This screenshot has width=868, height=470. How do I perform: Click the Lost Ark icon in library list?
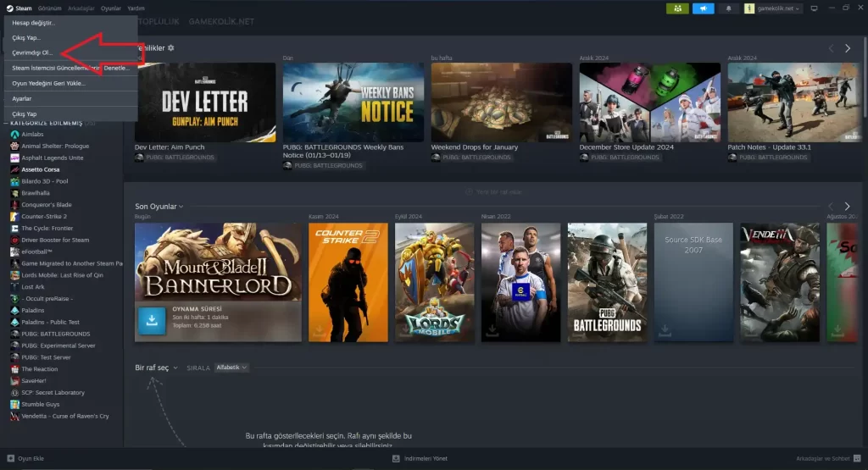pyautogui.click(x=15, y=287)
